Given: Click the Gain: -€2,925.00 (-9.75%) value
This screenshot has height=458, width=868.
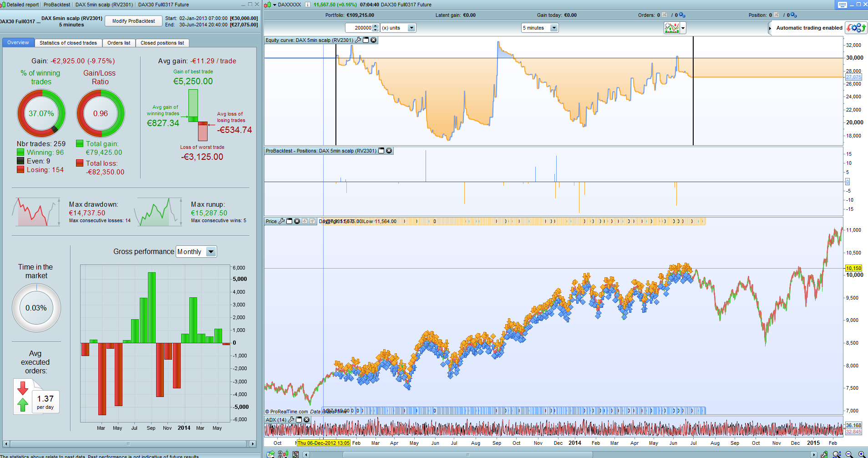Looking at the screenshot, I should [x=73, y=61].
